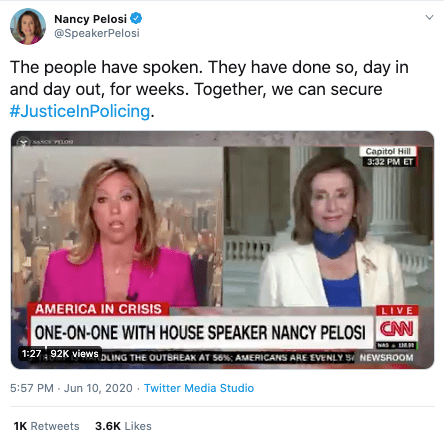
Task: Click the seal watermark in the video's top-left corner
Action: [23, 142]
